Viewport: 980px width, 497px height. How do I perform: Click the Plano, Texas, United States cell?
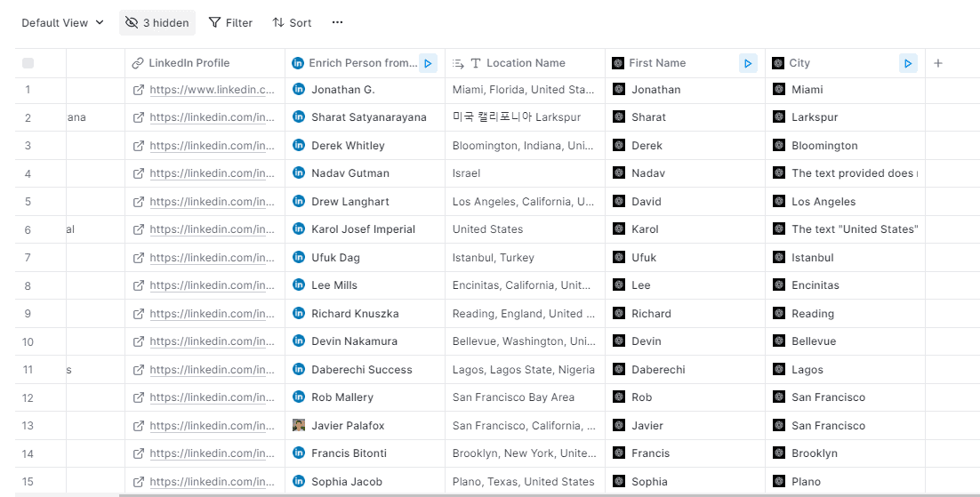tap(525, 481)
